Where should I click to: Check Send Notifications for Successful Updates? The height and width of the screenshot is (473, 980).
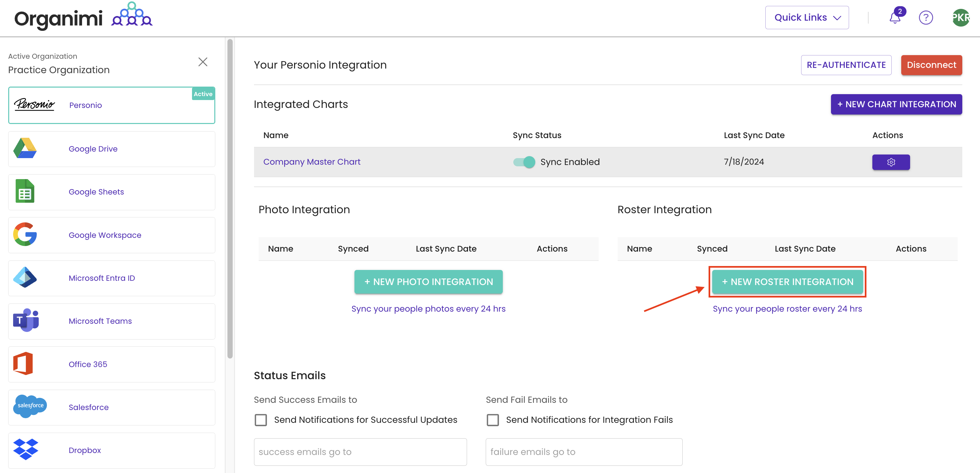coord(261,420)
